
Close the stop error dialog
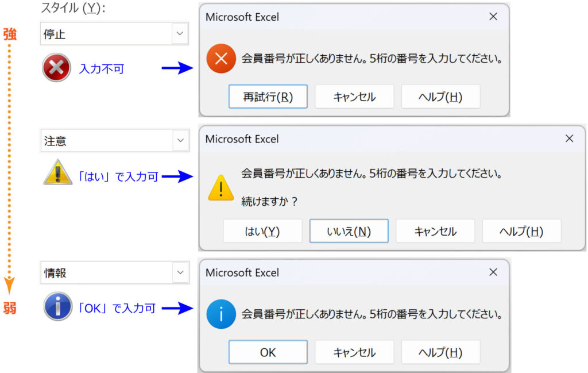pos(493,17)
